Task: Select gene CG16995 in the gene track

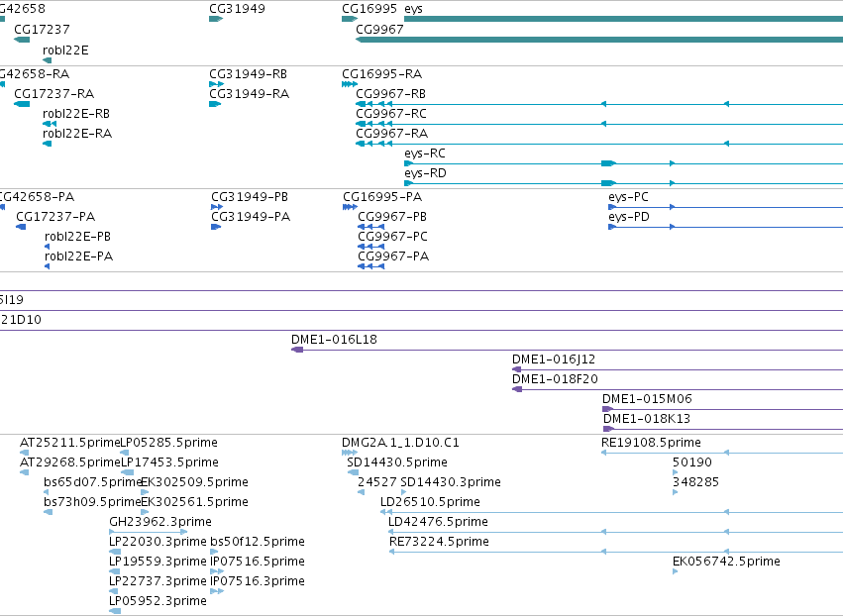Action: pyautogui.click(x=369, y=9)
